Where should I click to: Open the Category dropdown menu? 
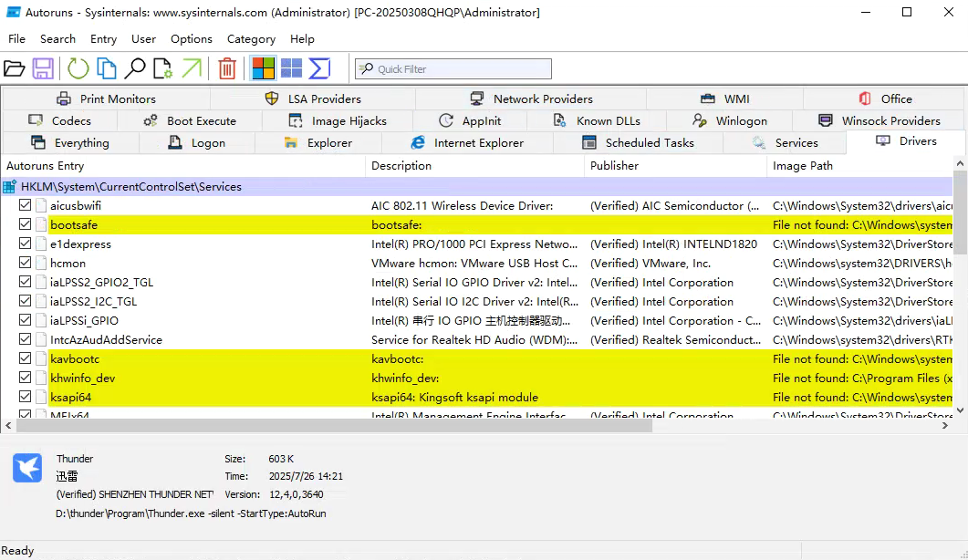251,39
